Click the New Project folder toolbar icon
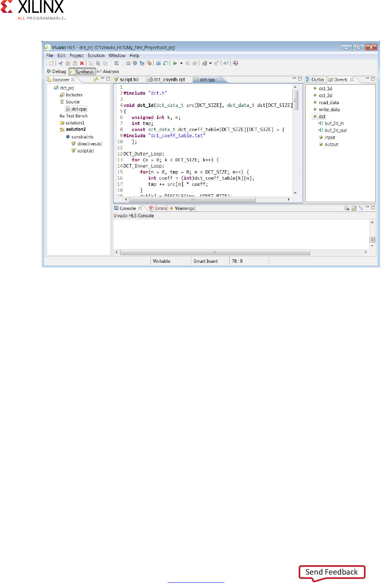 tap(128, 63)
